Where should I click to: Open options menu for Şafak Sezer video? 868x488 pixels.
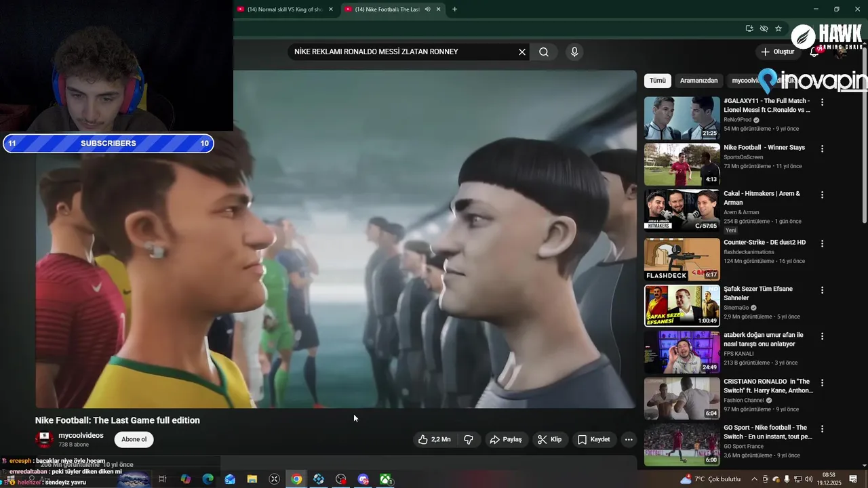(822, 290)
